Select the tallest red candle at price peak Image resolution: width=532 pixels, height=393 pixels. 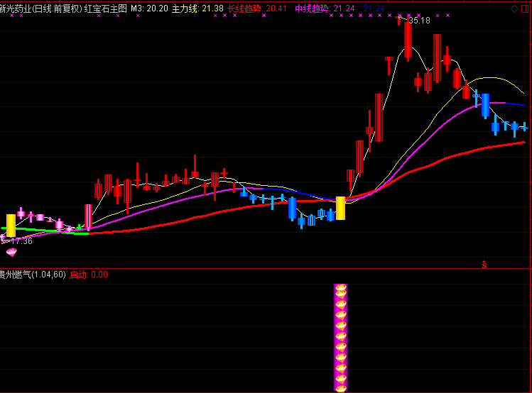[x=408, y=39]
